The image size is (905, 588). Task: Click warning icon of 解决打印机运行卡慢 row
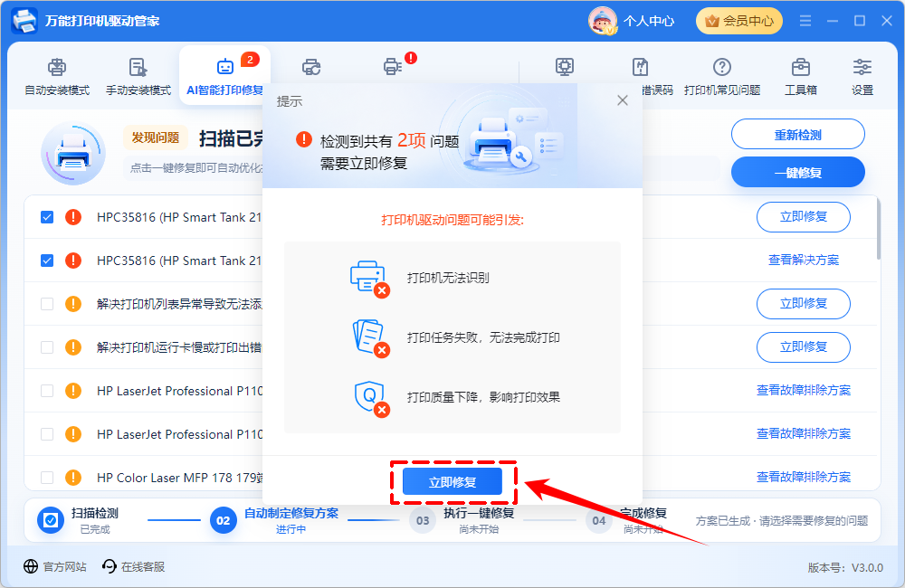pyautogui.click(x=73, y=347)
